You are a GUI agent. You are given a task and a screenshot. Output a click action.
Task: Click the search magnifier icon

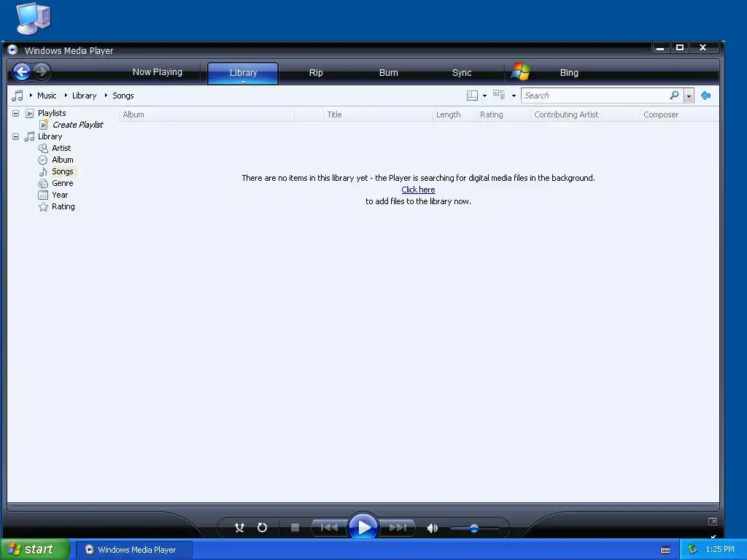pyautogui.click(x=674, y=96)
